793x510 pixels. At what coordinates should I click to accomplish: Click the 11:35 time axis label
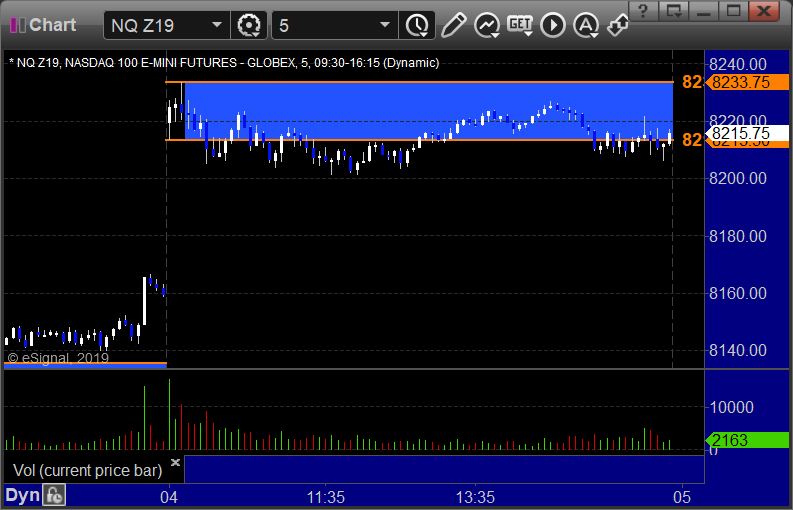click(x=326, y=497)
